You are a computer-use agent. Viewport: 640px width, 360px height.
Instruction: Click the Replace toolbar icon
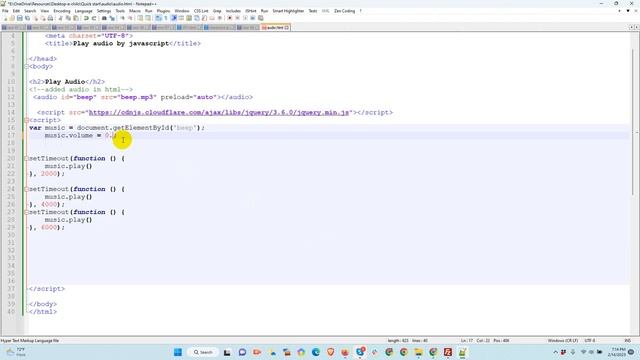[112, 18]
